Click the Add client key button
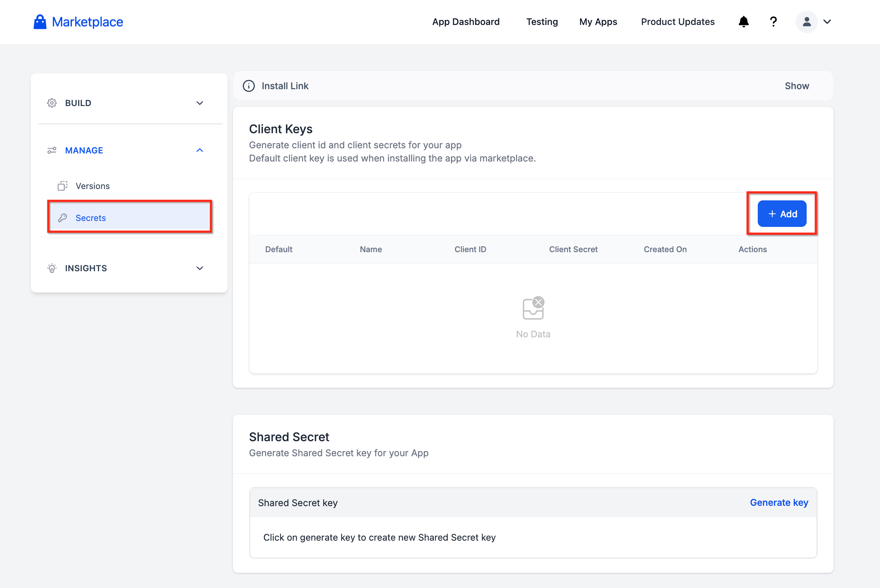880x588 pixels. pos(782,214)
